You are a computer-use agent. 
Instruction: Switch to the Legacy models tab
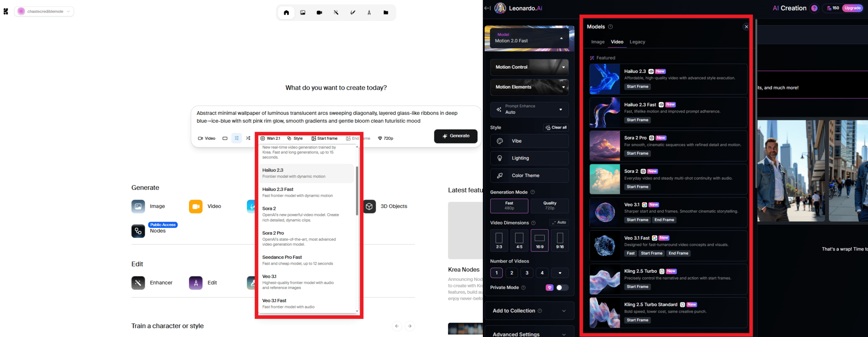pos(637,42)
